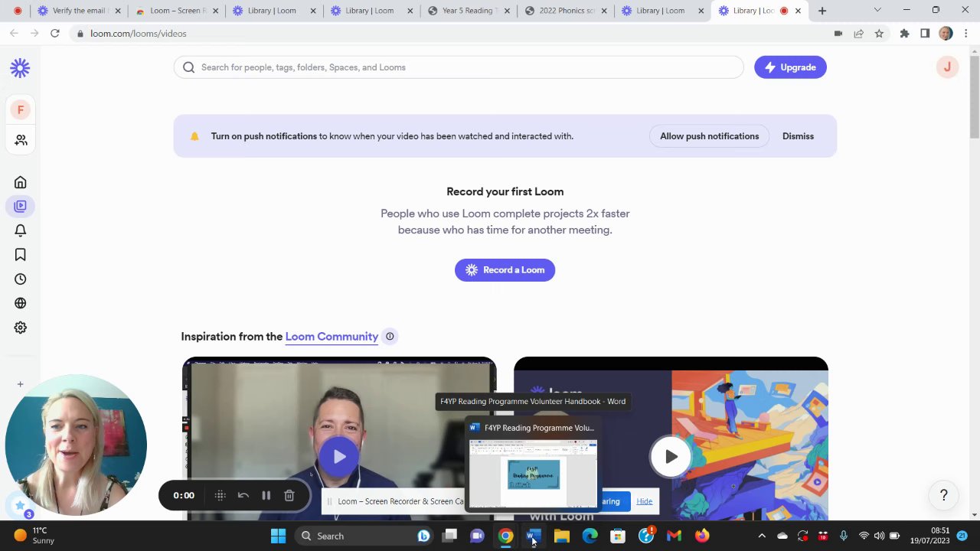The image size is (980, 551).
Task: Open a new Chrome tab
Action: (x=822, y=11)
